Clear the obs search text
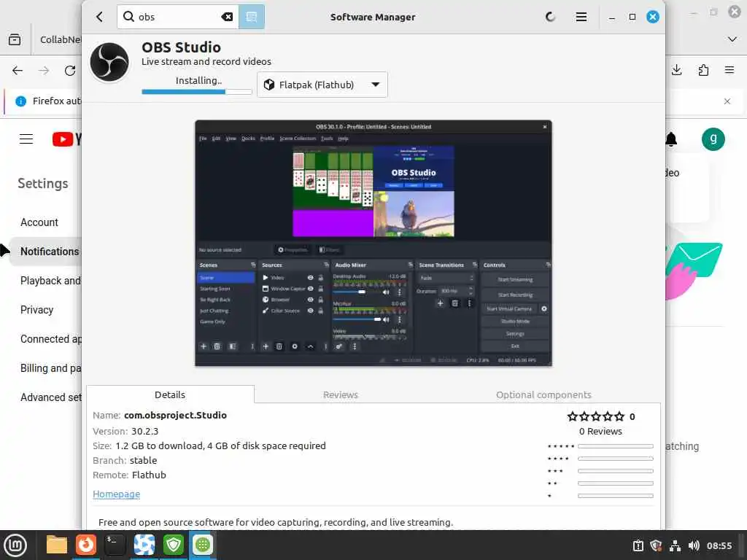747x560 pixels. coord(228,17)
